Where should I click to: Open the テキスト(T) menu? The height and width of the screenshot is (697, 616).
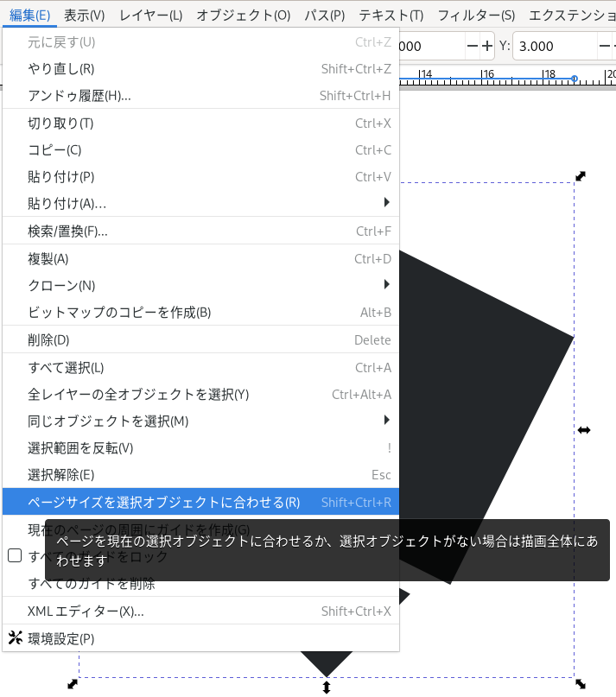click(x=391, y=16)
